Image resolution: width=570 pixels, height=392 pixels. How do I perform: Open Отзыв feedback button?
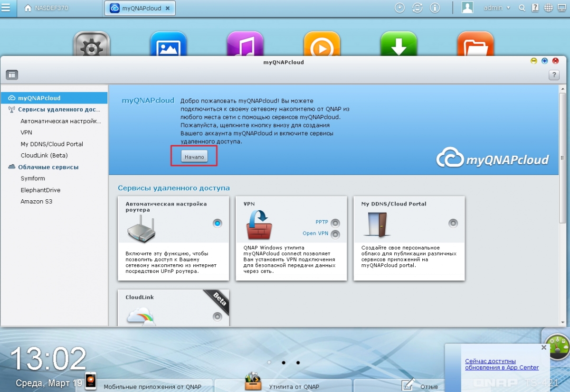pyautogui.click(x=420, y=386)
